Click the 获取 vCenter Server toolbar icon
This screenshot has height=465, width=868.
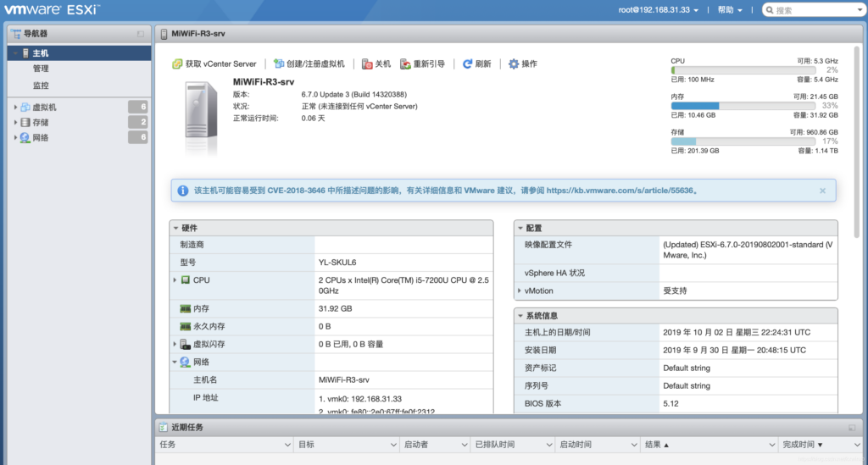[177, 64]
